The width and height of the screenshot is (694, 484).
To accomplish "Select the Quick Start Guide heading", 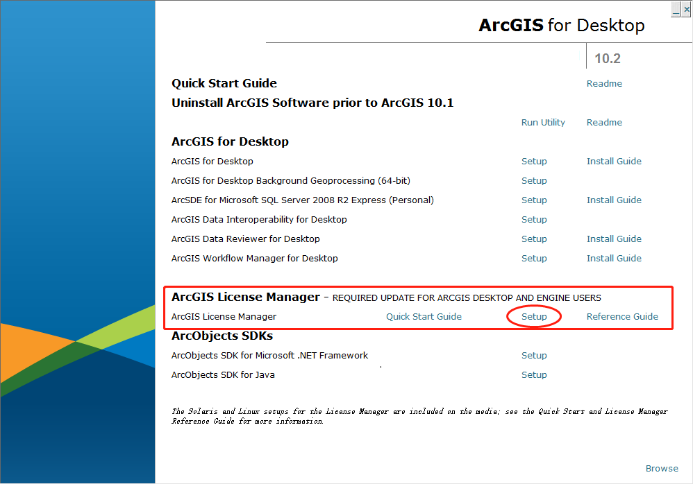I will (x=224, y=84).
